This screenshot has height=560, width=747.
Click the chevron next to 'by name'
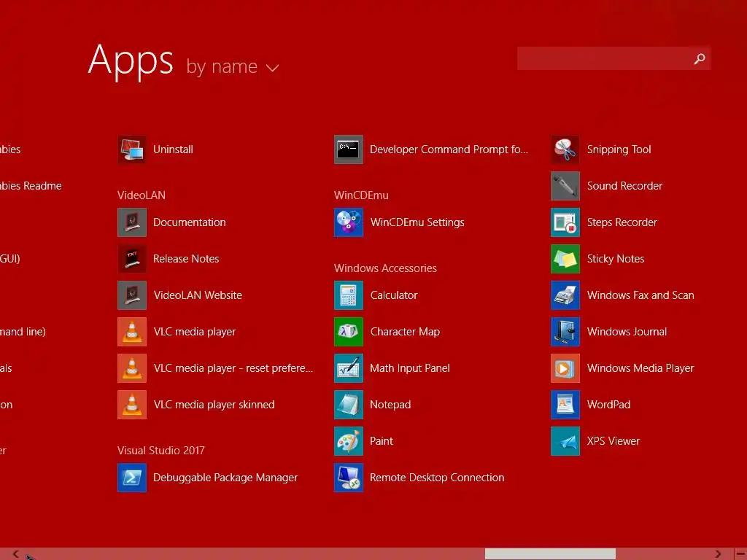pyautogui.click(x=273, y=68)
